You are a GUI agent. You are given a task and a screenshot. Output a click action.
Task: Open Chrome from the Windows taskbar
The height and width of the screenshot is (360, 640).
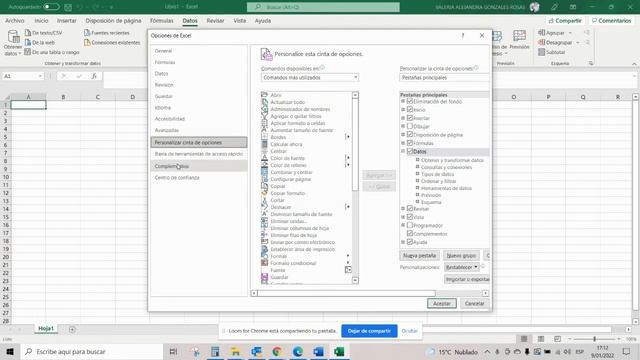point(277,351)
